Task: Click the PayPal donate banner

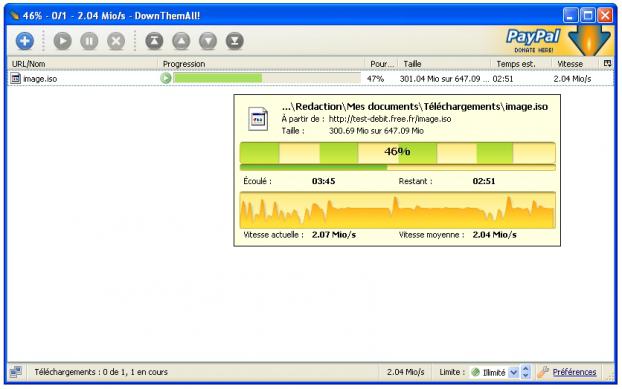Action: click(533, 41)
